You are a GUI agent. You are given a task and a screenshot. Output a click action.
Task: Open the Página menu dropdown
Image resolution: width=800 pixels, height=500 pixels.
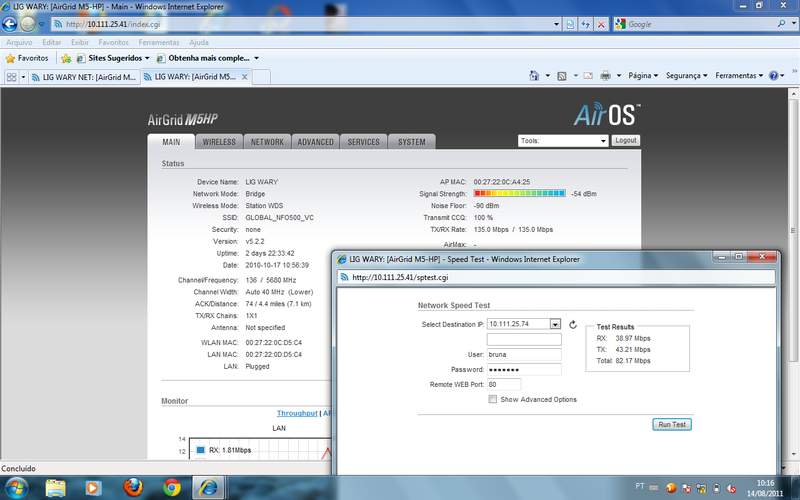tap(643, 76)
